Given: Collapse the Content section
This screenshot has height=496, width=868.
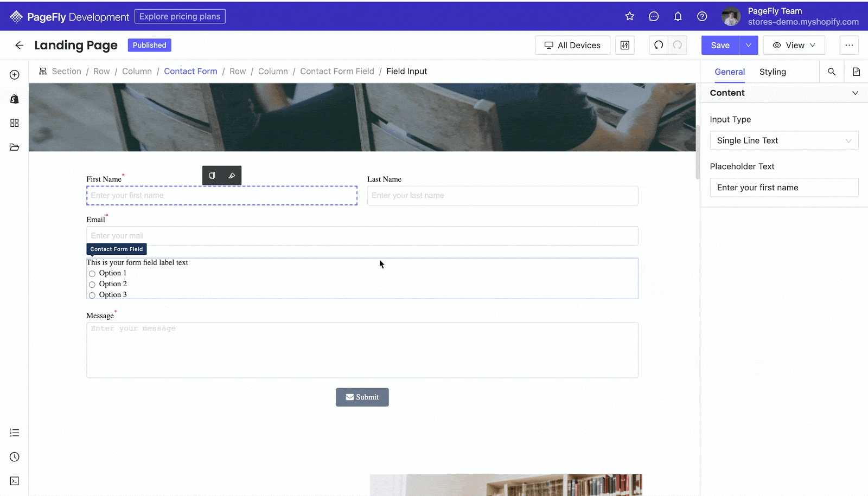Looking at the screenshot, I should [855, 93].
